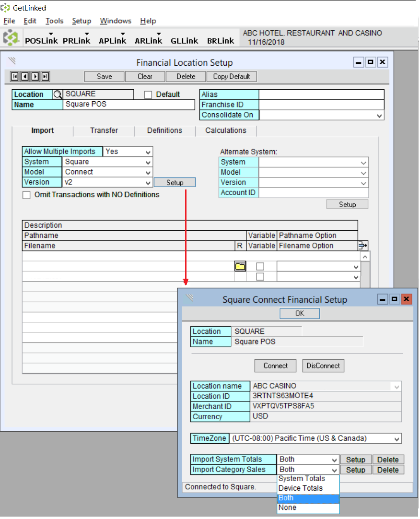420x519 pixels.
Task: Click the Save button
Action: pyautogui.click(x=104, y=76)
